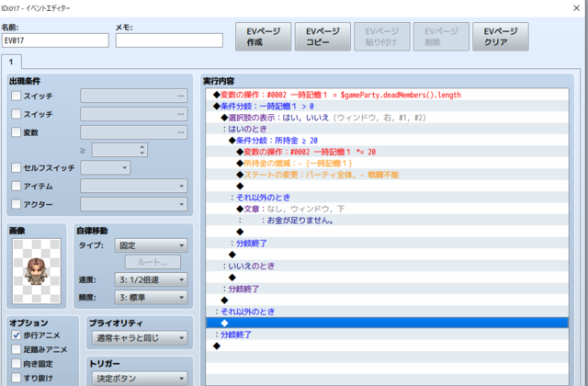Click the メモ input field
588x386 pixels.
[x=169, y=40]
